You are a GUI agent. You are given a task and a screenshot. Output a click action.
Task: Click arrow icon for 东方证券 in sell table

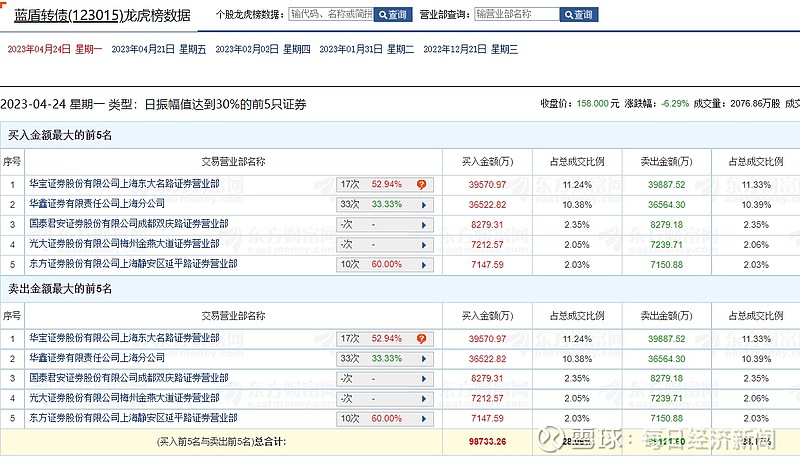pyautogui.click(x=424, y=419)
